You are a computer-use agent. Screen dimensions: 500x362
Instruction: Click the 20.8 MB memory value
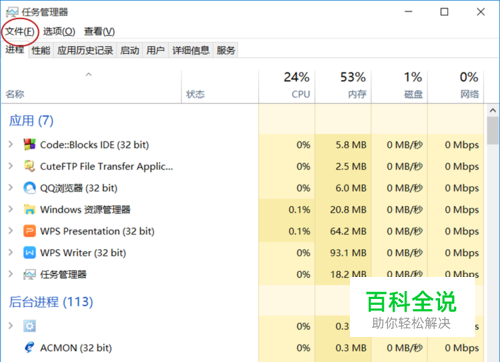point(348,210)
